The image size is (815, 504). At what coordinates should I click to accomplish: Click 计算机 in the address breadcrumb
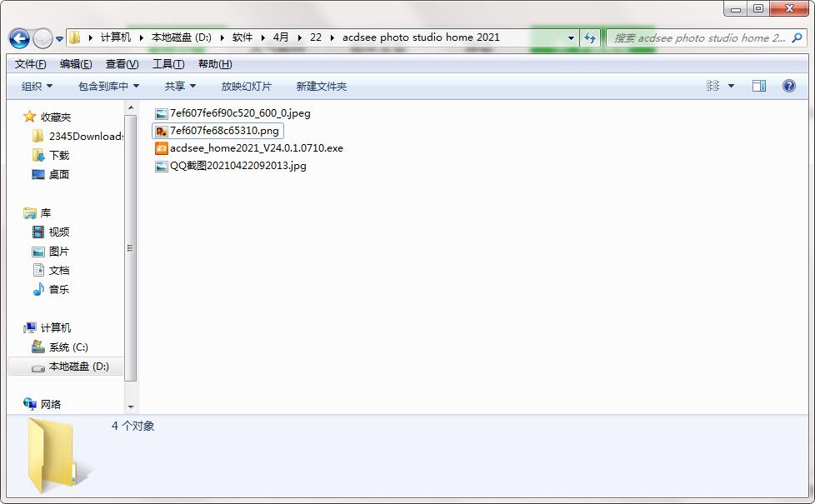click(116, 37)
